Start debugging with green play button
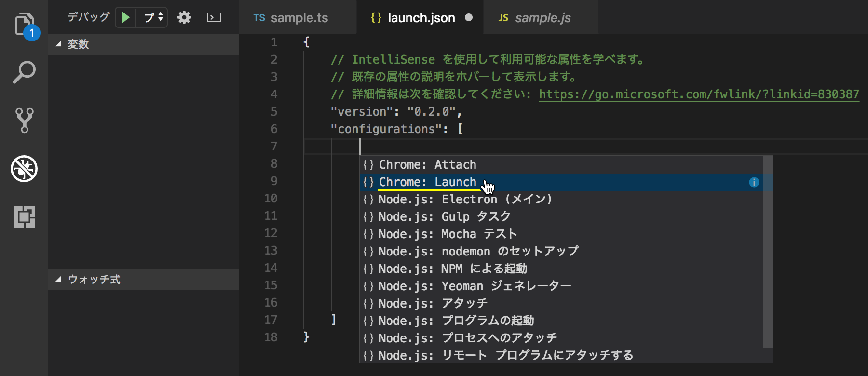Image resolution: width=868 pixels, height=376 pixels. [x=125, y=18]
